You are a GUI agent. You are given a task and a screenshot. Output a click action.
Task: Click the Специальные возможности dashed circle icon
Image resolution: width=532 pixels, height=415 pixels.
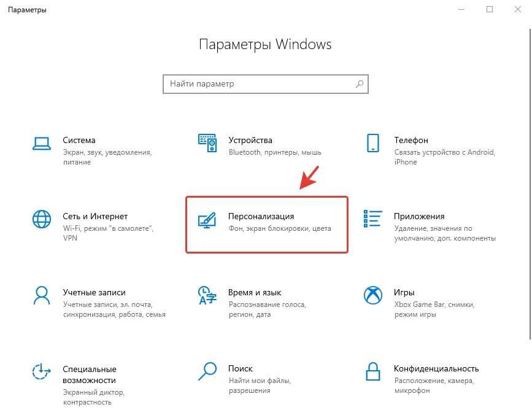click(41, 371)
